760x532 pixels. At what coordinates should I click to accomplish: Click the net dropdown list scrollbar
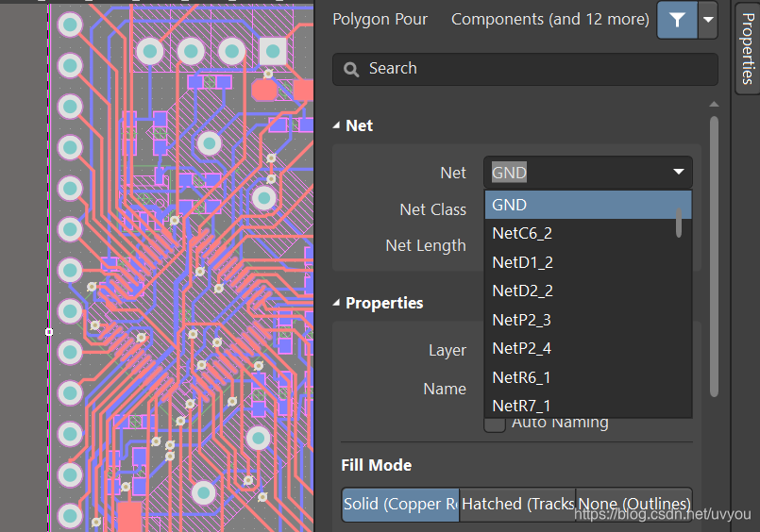coord(679,223)
